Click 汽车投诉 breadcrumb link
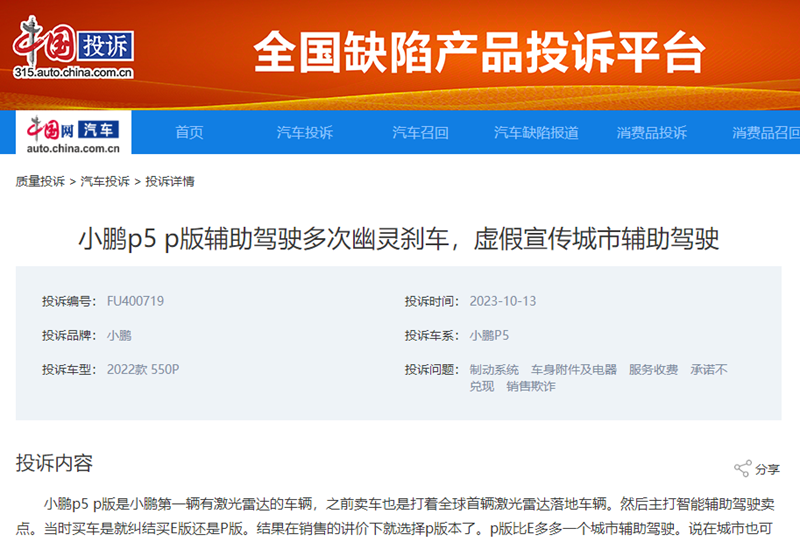Screen dimensions: 800x542 (105, 182)
